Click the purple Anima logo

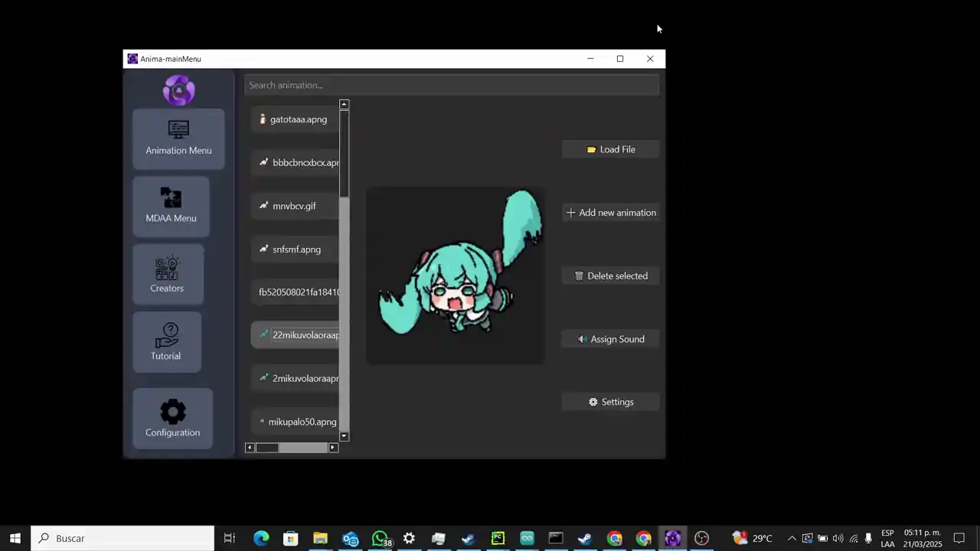click(178, 90)
